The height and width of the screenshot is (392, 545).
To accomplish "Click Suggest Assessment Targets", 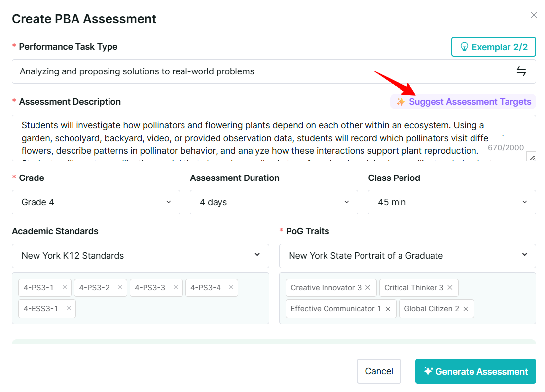I will (x=463, y=102).
